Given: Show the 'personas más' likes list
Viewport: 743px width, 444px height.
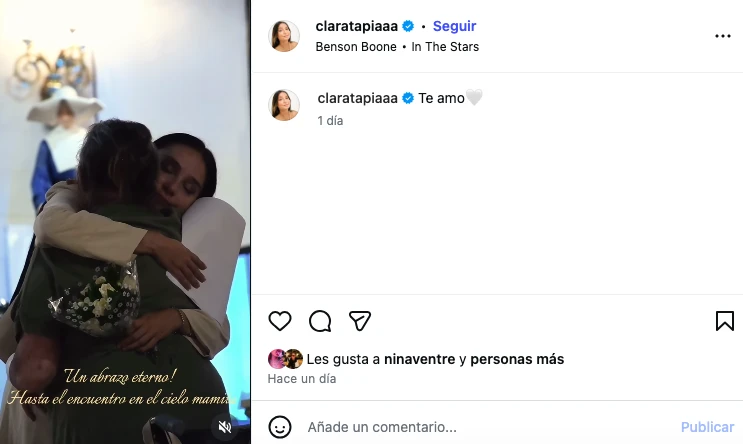Looking at the screenshot, I should coord(517,359).
